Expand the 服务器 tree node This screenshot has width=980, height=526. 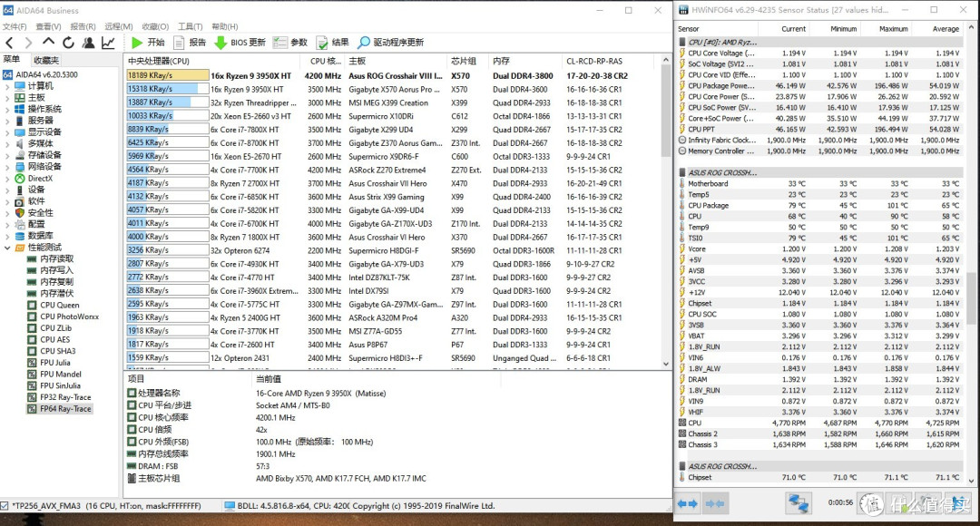[7, 121]
